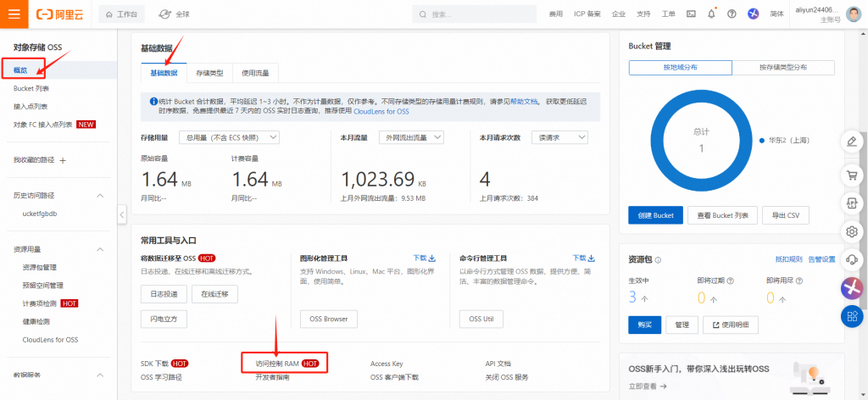This screenshot has width=868, height=400.
Task: Open the notification bell
Action: 711,14
